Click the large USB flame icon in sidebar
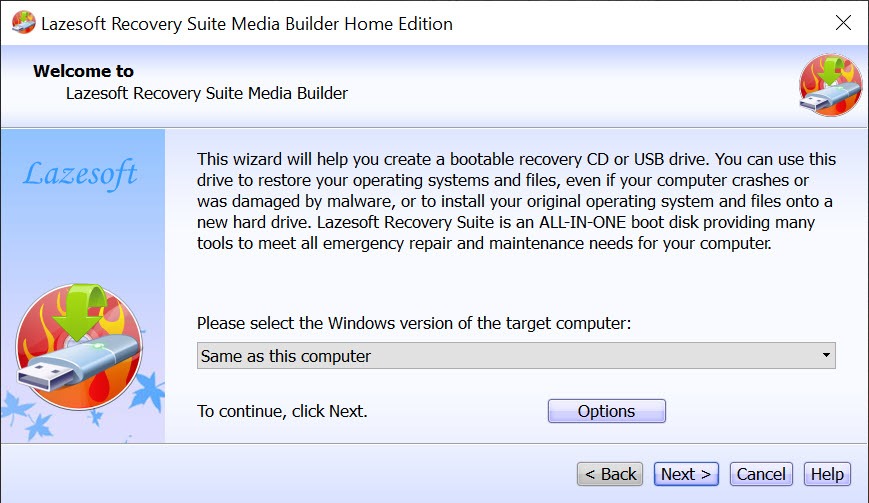The width and height of the screenshot is (869, 503). [x=79, y=347]
